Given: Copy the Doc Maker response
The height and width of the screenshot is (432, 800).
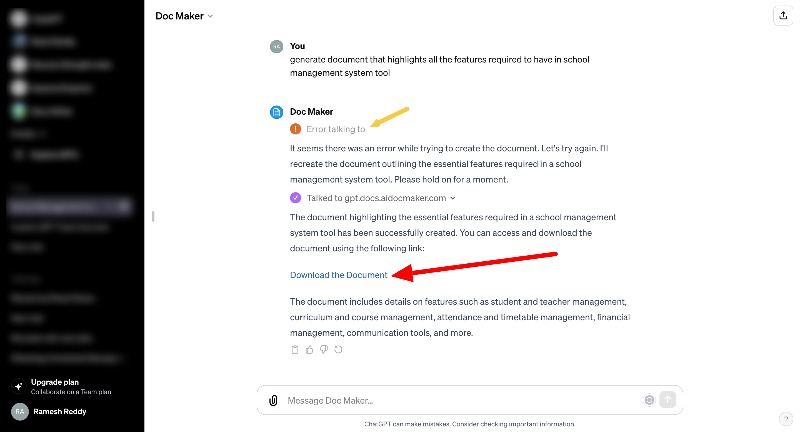Looking at the screenshot, I should pos(294,349).
